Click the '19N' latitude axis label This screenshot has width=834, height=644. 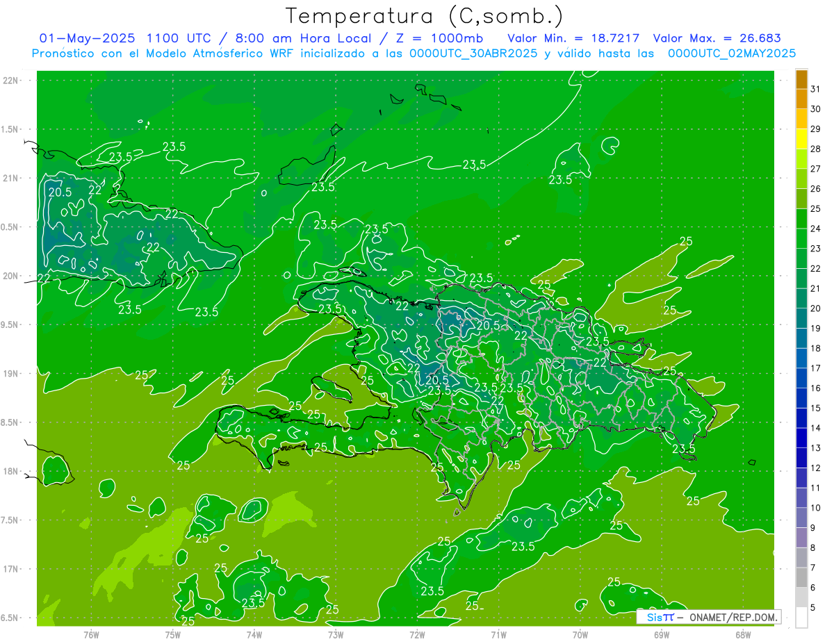pyautogui.click(x=11, y=374)
